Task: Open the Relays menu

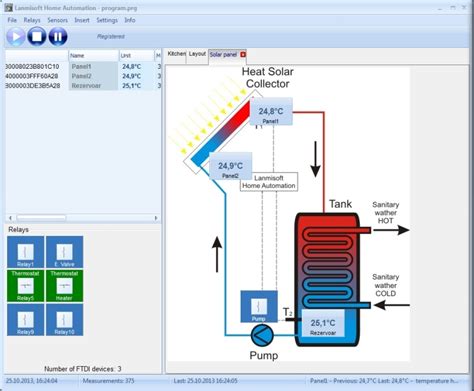Action: point(32,20)
